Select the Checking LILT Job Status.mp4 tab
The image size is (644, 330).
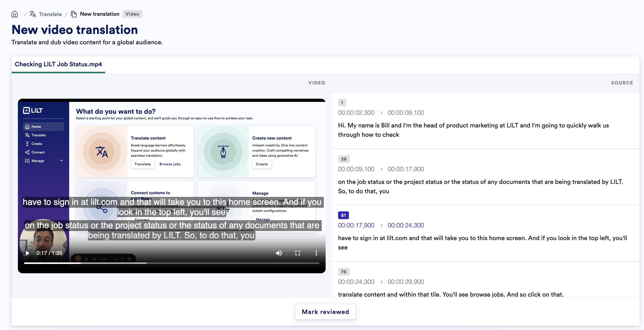pos(58,64)
